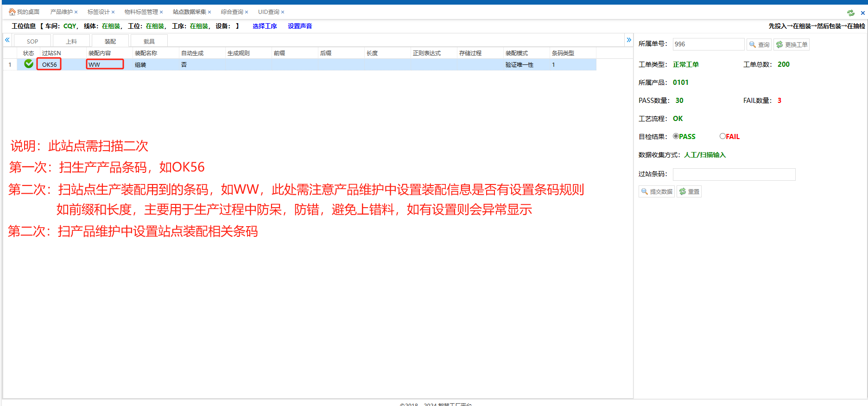Submit data with the 提交数据 button
The height and width of the screenshot is (406, 868).
click(x=657, y=191)
